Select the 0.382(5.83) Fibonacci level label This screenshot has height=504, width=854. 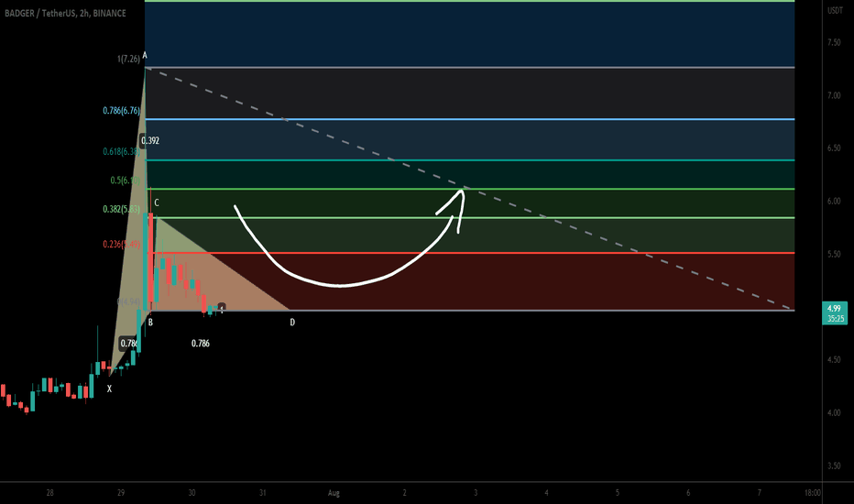coord(122,209)
